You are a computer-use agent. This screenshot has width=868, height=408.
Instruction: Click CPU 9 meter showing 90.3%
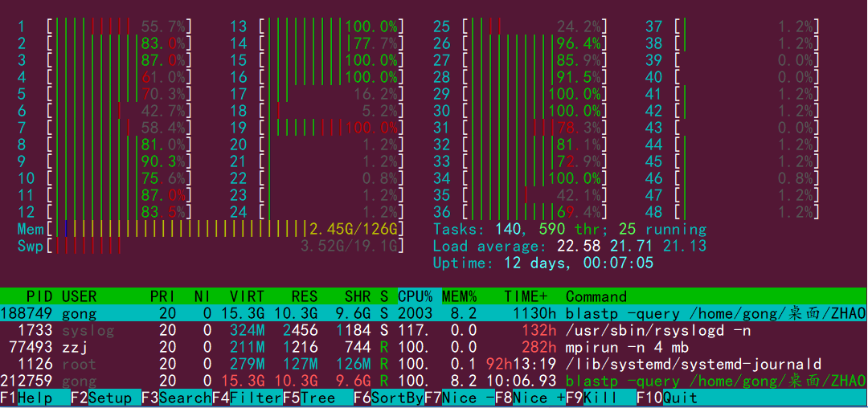(105, 161)
